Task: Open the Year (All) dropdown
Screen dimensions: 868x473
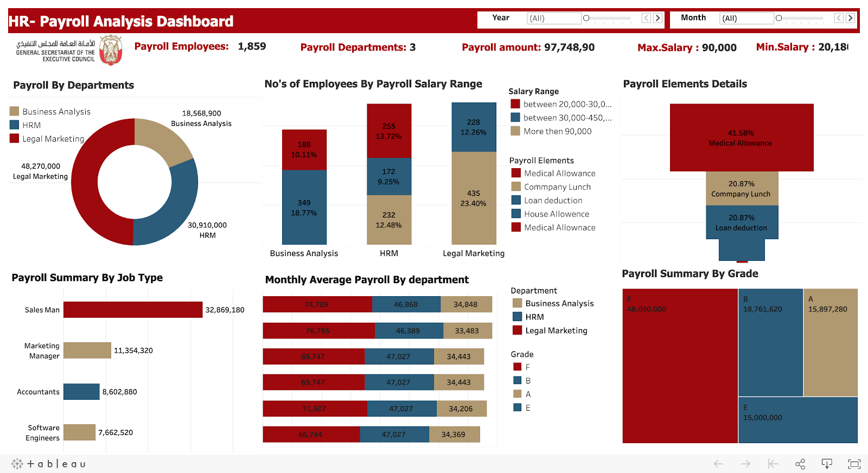Action: [554, 18]
